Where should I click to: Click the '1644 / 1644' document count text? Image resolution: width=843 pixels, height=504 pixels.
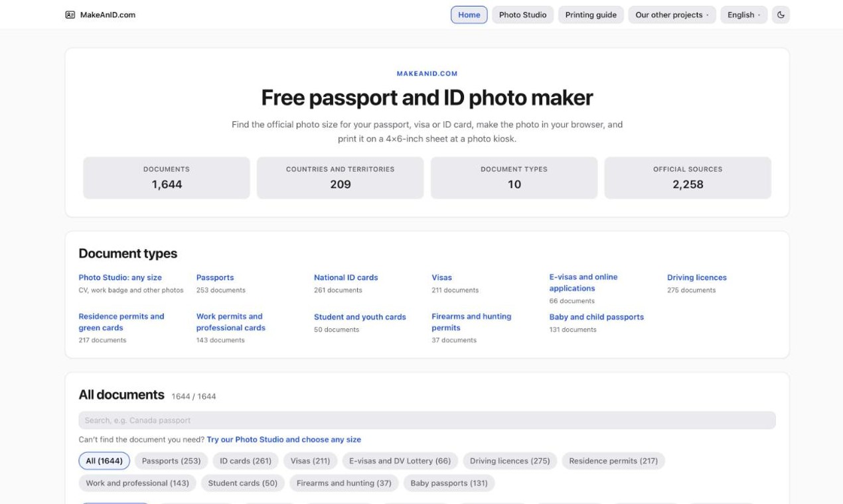point(193,397)
